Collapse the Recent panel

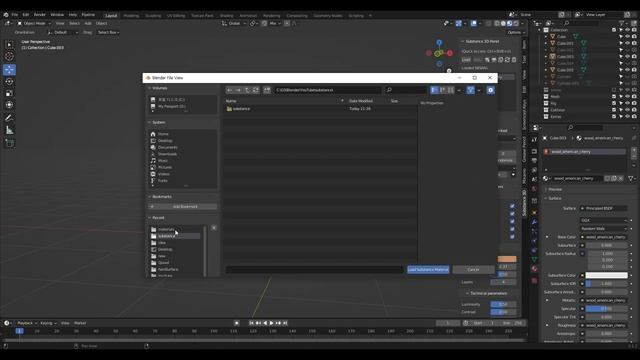[x=157, y=218]
